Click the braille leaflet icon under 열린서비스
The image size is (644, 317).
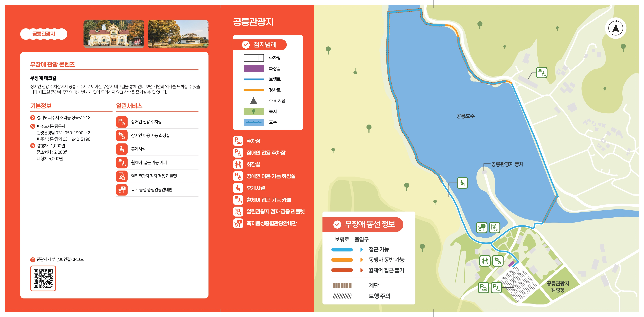[122, 176]
